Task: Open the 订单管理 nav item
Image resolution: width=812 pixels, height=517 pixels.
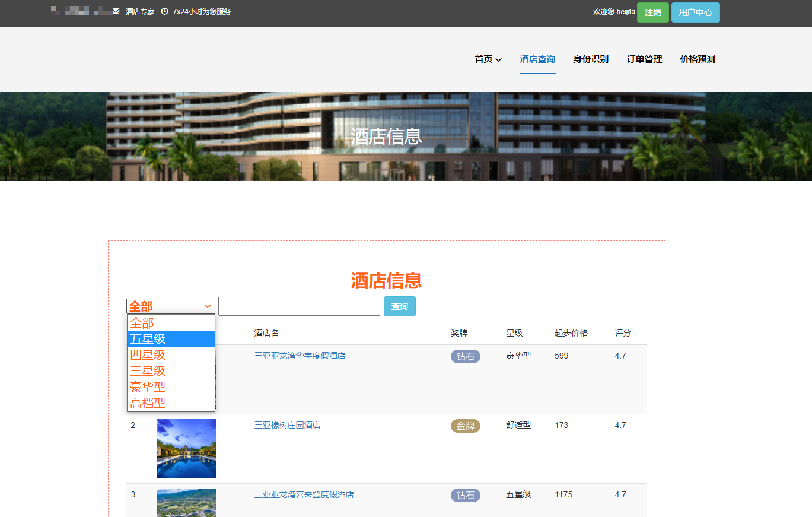Action: click(644, 59)
